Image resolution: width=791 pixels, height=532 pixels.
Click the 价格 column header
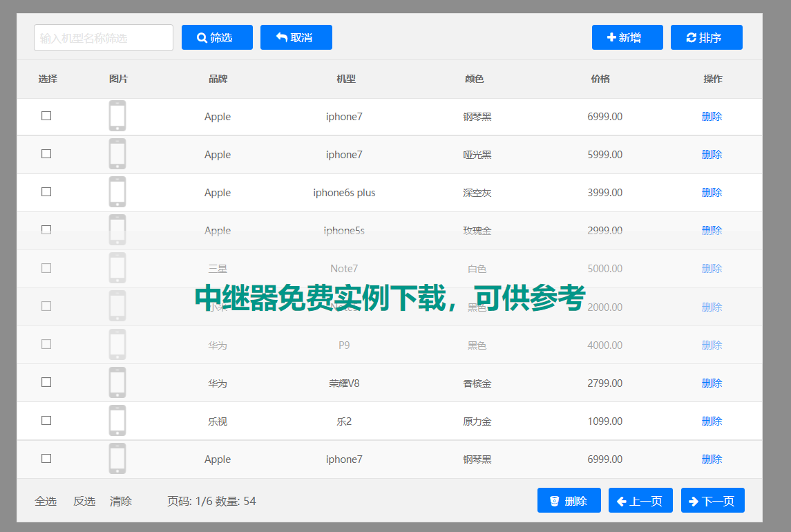(600, 79)
